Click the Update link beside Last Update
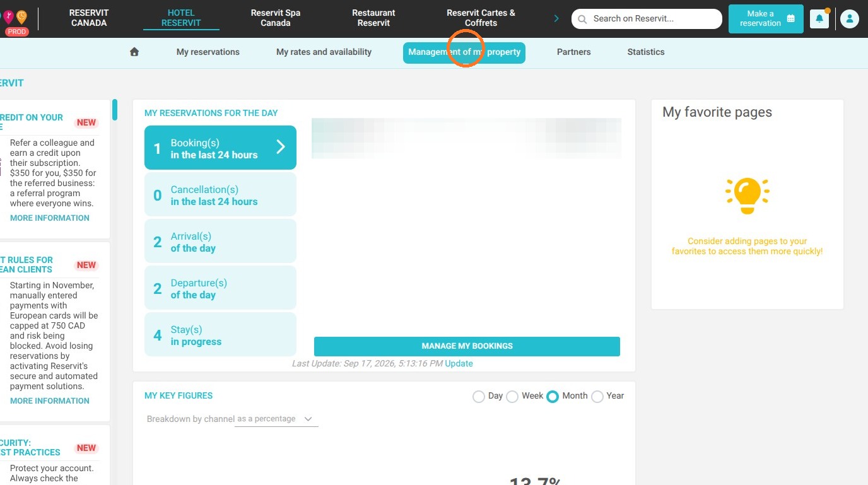The height and width of the screenshot is (485, 868). point(459,364)
